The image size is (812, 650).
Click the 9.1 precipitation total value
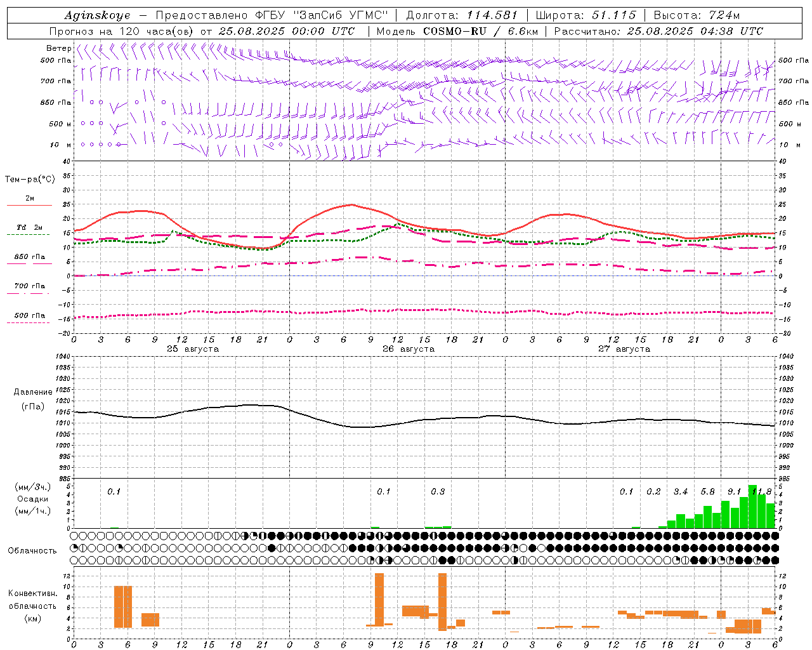(734, 492)
